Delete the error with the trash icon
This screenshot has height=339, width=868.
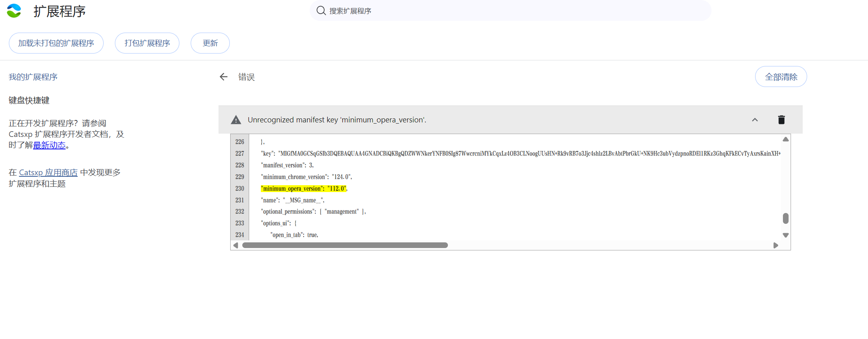(781, 120)
